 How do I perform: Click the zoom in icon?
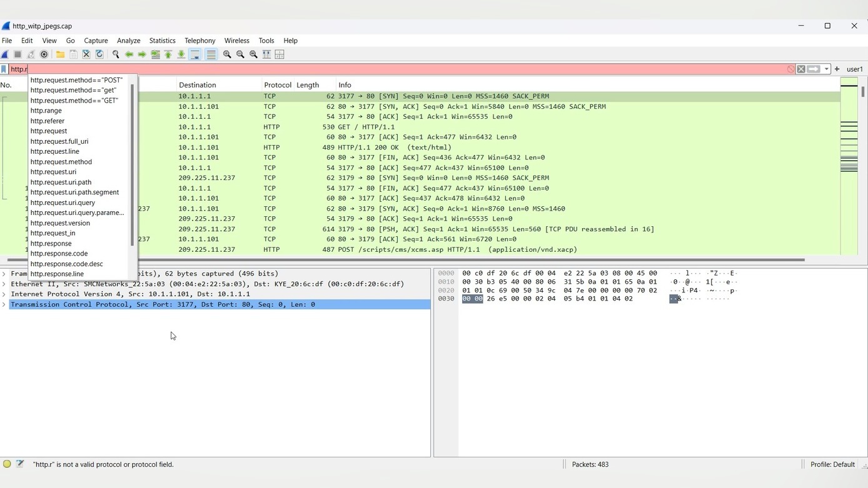pos(227,54)
